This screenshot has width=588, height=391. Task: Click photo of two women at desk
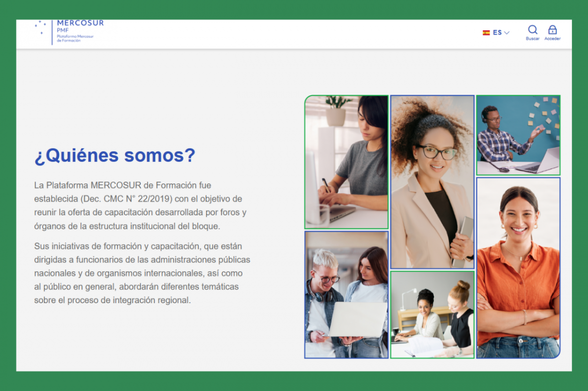coord(432,314)
